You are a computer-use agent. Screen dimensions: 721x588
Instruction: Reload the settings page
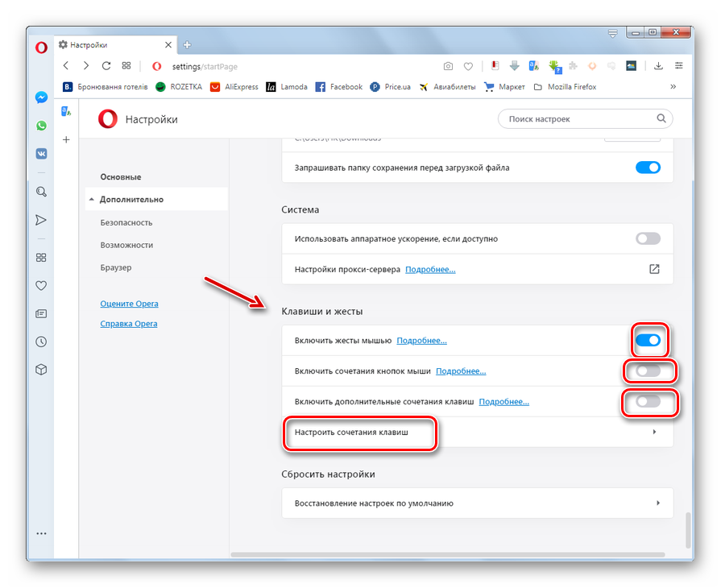click(106, 66)
